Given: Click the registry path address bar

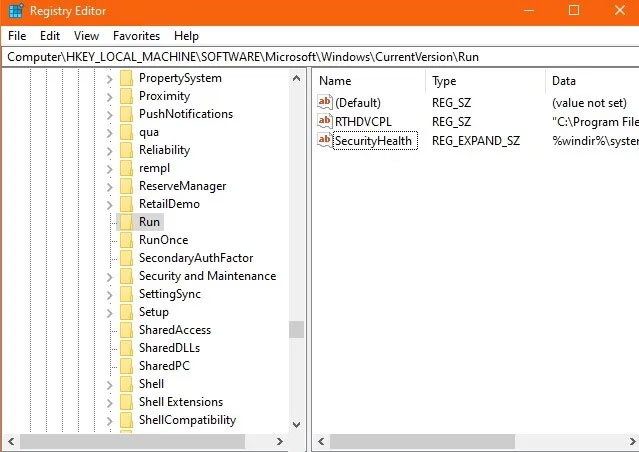Looking at the screenshot, I should [320, 57].
